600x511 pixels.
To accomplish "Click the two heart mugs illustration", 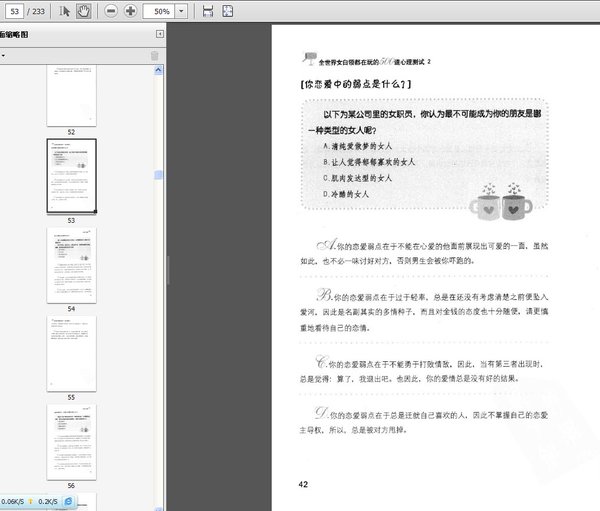I will (501, 202).
